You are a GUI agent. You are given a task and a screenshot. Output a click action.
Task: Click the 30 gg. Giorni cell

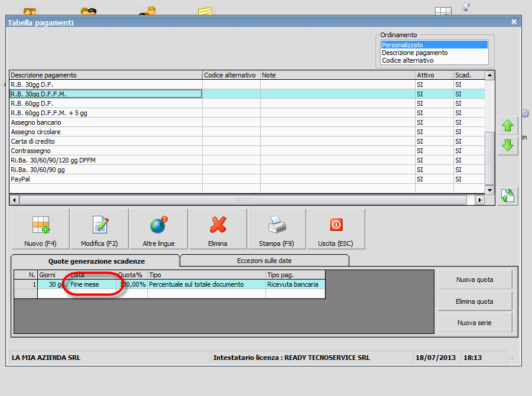point(53,284)
